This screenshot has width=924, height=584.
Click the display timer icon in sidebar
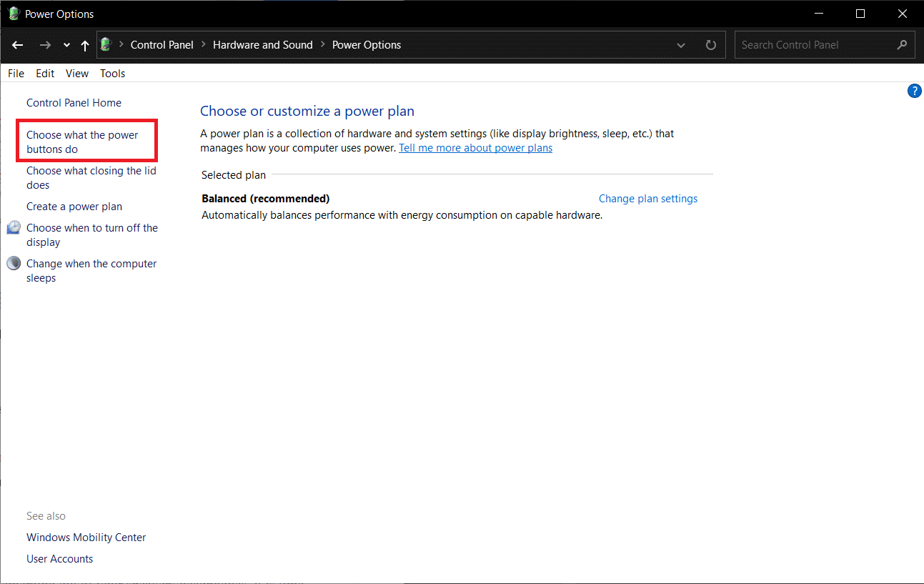(x=14, y=227)
